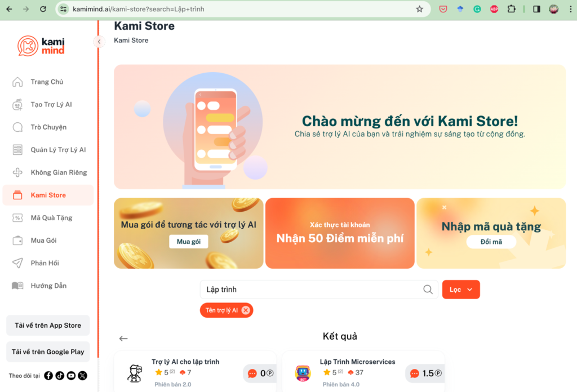
Task: Click the Đổi mã button
Action: click(x=491, y=242)
